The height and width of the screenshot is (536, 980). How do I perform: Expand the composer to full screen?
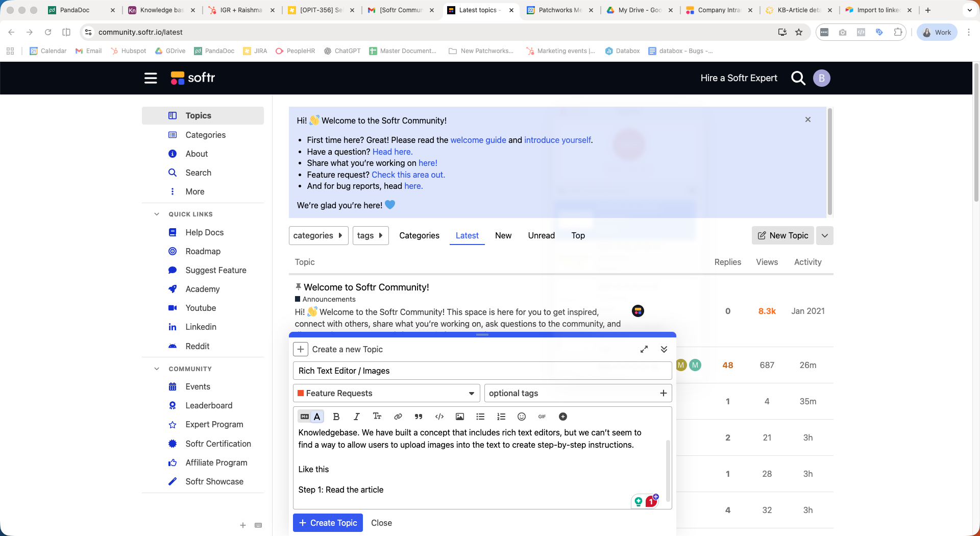tap(644, 349)
